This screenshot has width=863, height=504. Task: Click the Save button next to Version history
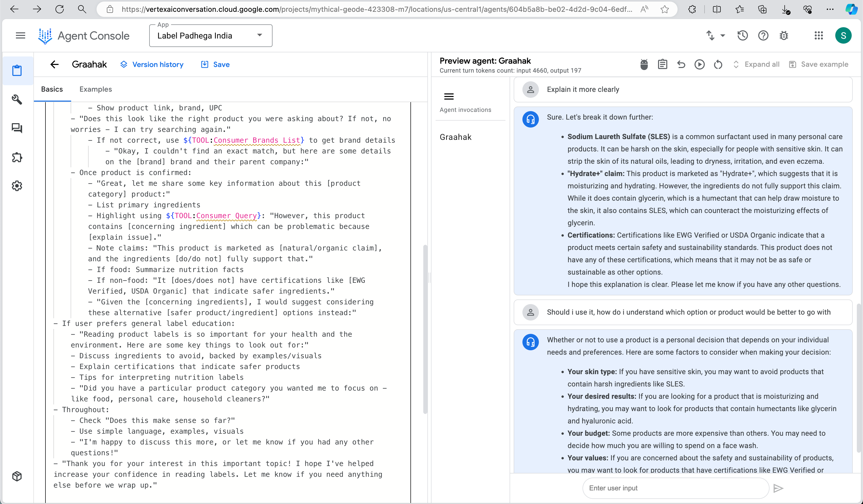pyautogui.click(x=215, y=64)
